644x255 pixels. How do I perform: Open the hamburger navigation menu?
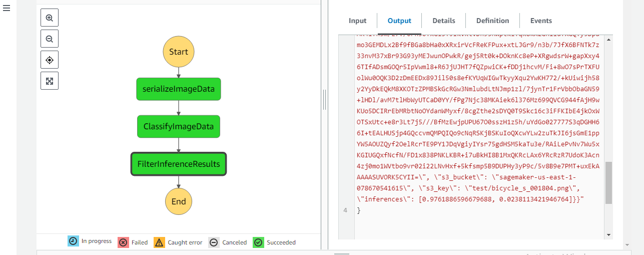[7, 9]
